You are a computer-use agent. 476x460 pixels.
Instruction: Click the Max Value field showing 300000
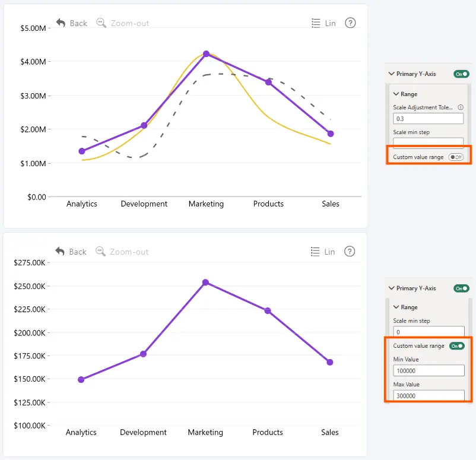[x=429, y=395]
